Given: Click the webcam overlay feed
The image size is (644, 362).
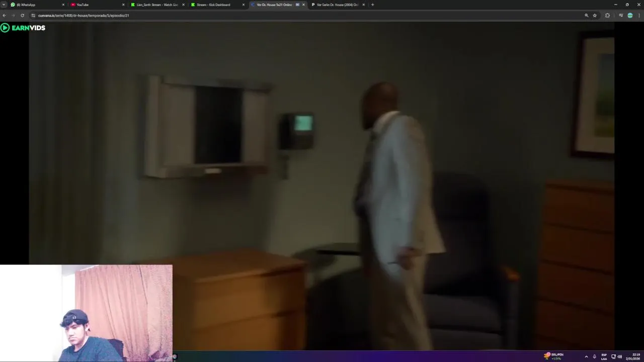Looking at the screenshot, I should [87, 313].
